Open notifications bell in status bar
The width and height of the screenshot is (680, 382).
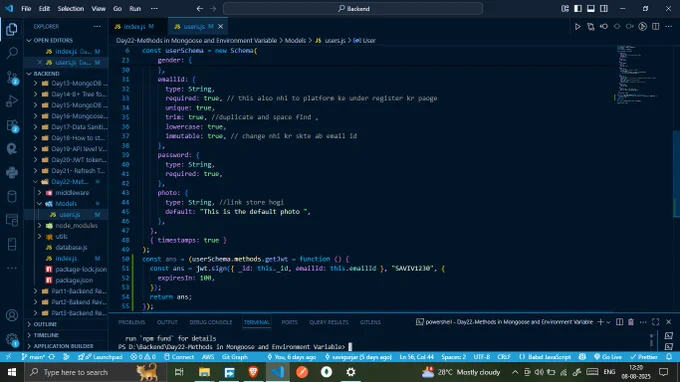[669, 357]
